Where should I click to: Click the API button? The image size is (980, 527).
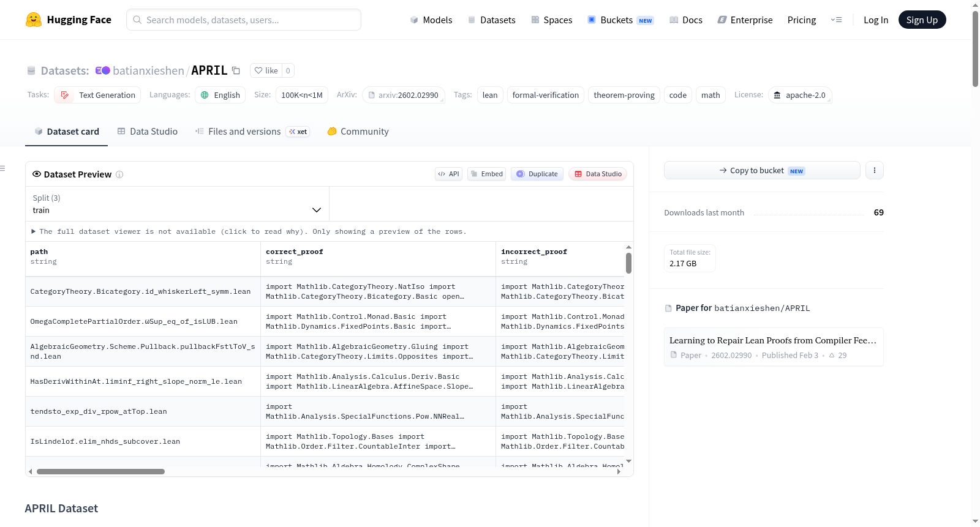(x=448, y=174)
